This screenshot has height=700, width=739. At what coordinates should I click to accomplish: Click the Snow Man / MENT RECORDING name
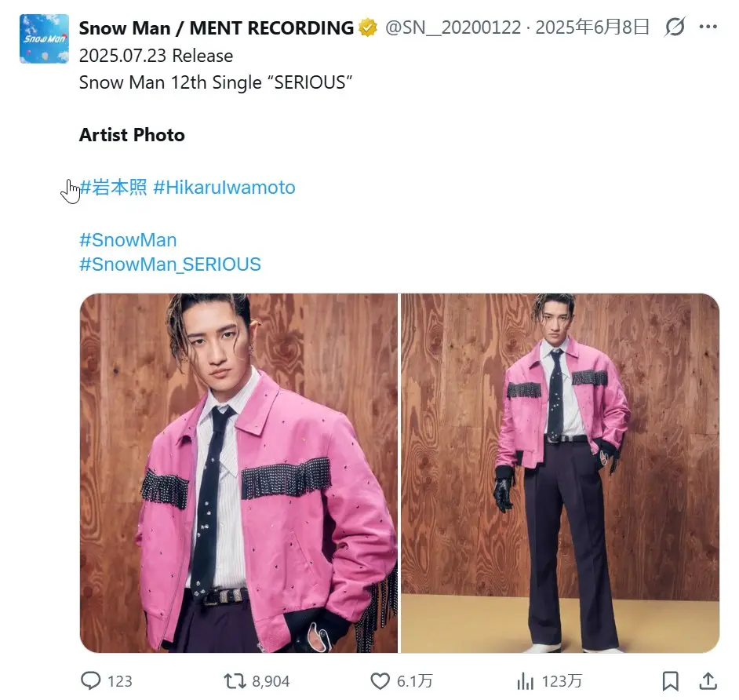(x=217, y=28)
